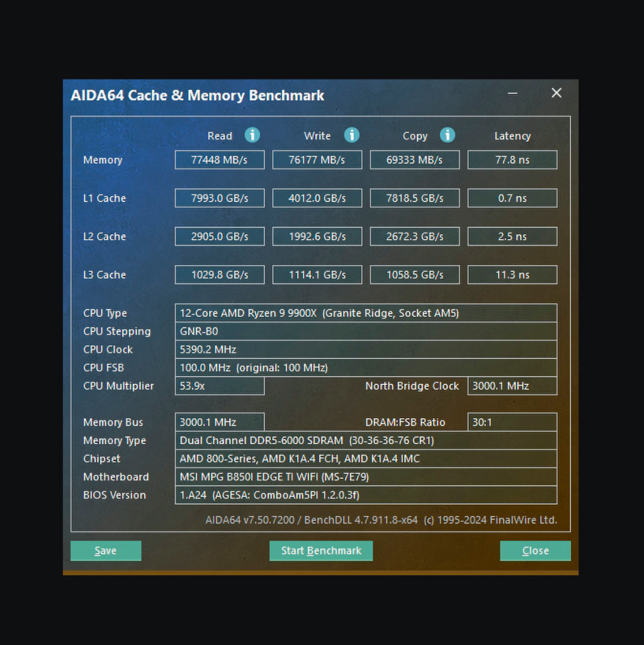This screenshot has height=645, width=644.
Task: Select L1 Cache Copy value 7818.5 GB/s
Action: pos(414,198)
